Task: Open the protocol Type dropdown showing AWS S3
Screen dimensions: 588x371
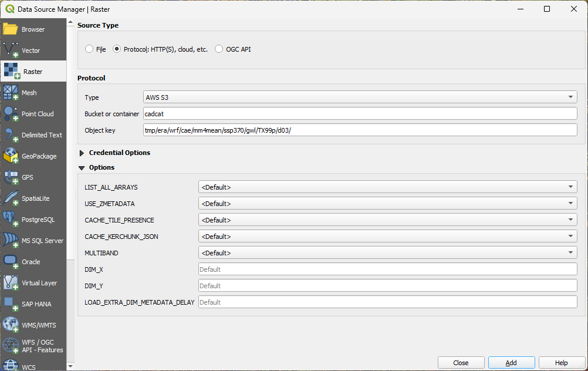Action: click(360, 97)
